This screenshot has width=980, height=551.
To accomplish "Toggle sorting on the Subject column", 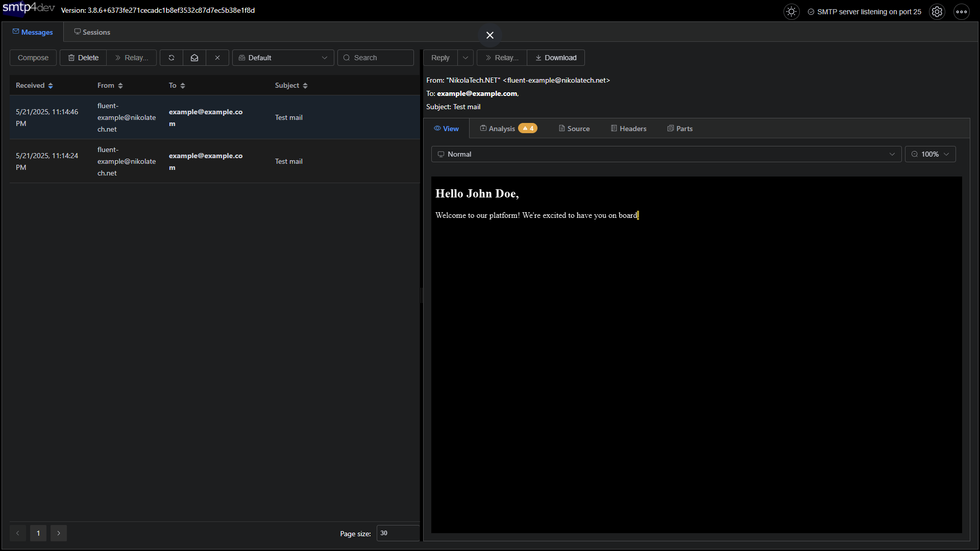I will coord(305,85).
